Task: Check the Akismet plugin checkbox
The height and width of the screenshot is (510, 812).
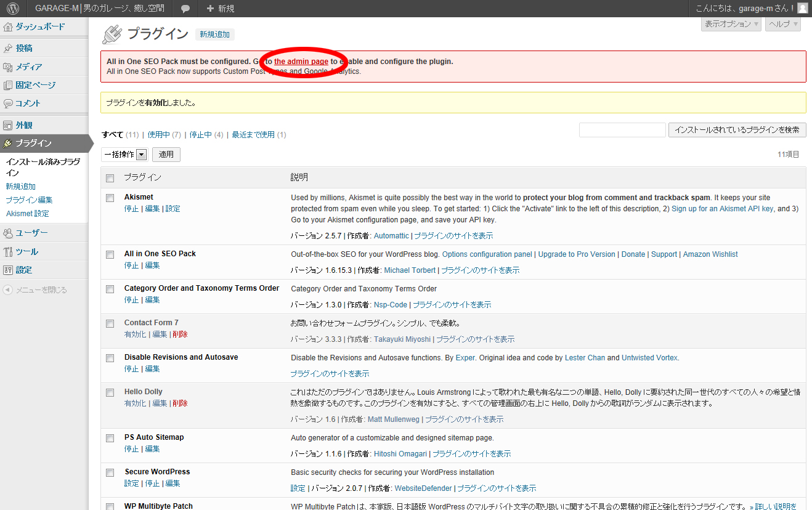Action: (x=110, y=198)
